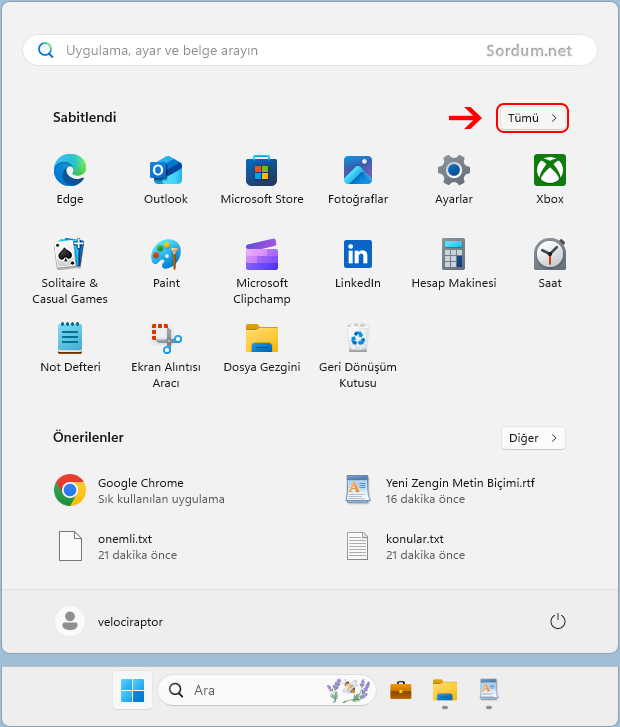This screenshot has width=620, height=727.
Task: Switch to WordPad document on taskbar
Action: 488,690
